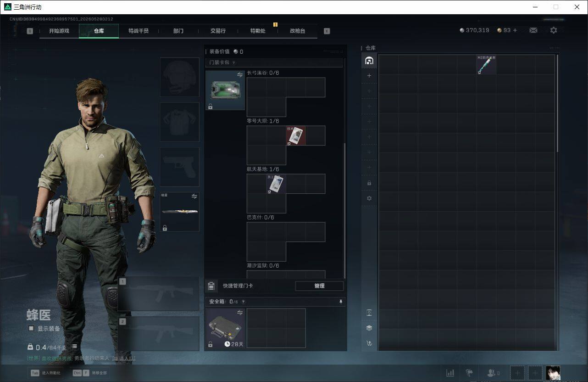588x382 pixels.
Task: Open the settings gear in top bar
Action: tap(554, 30)
